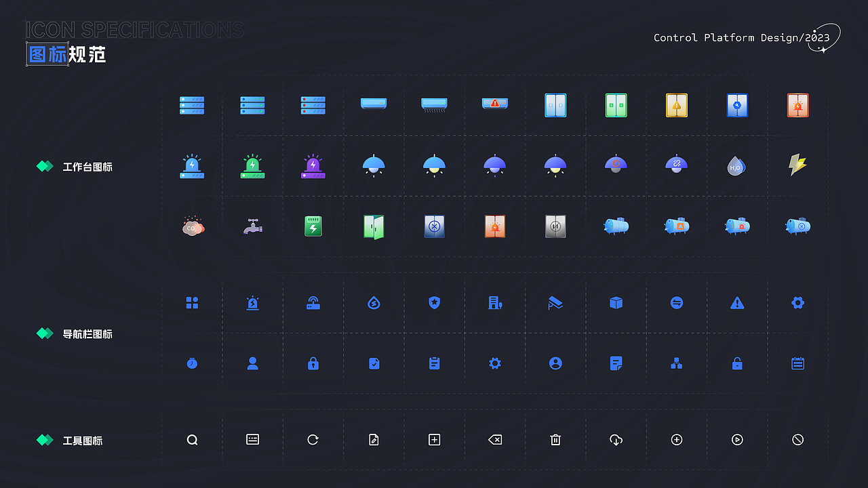This screenshot has width=868, height=488.
Task: Click the cog icon beside the warning triangle
Action: point(797,303)
